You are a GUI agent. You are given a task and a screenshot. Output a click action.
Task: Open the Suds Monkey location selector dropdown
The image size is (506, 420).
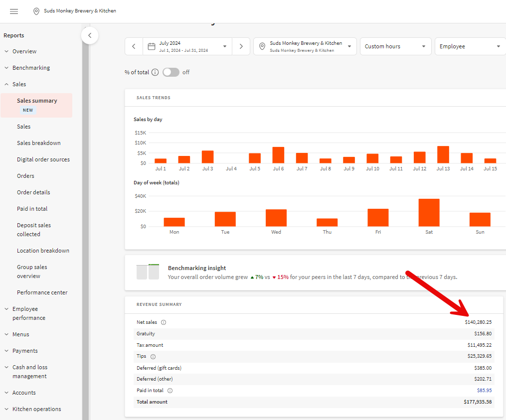click(x=305, y=46)
